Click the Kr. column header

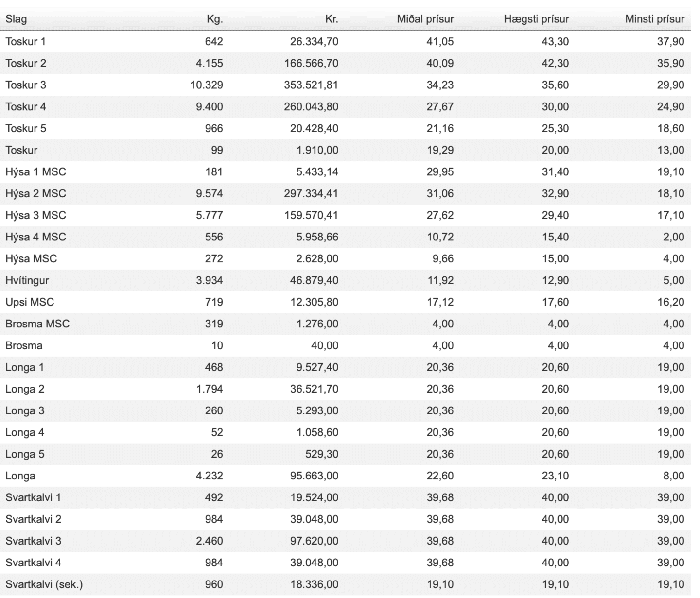point(332,19)
